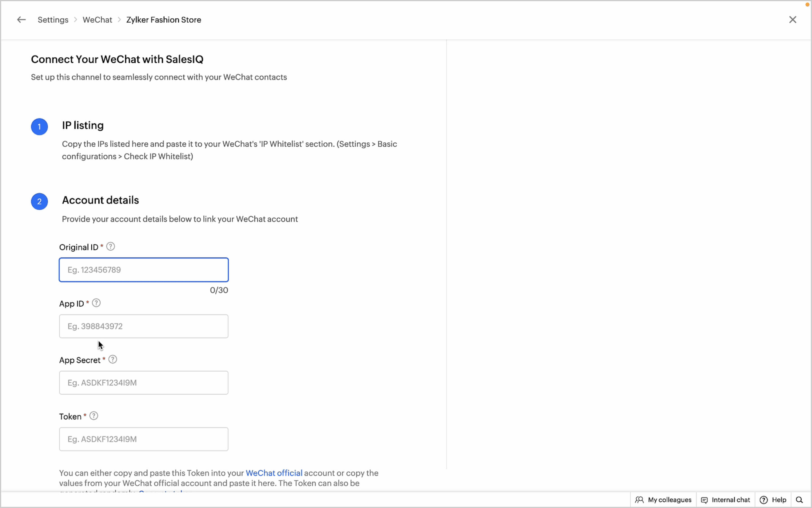Screen dimensions: 812x508
Task: Focus the App Secret input field
Action: tap(144, 383)
